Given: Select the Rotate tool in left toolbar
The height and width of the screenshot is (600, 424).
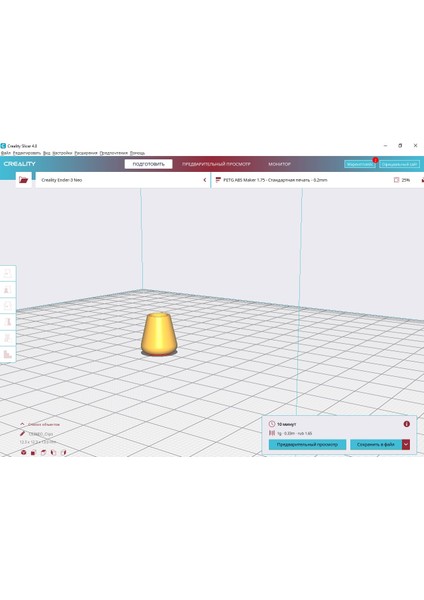Looking at the screenshot, I should pyautogui.click(x=8, y=306).
